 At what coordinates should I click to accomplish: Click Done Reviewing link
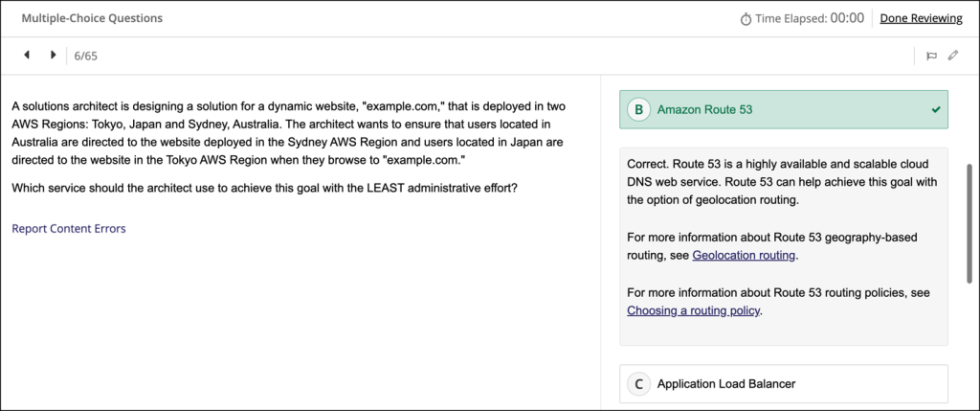(x=922, y=18)
